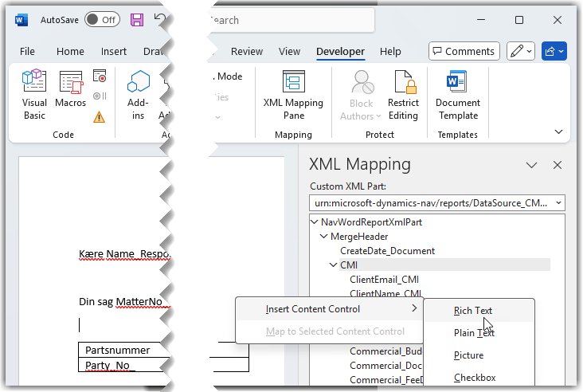Open the Add-ins button
This screenshot has height=392, width=583.
tap(138, 95)
